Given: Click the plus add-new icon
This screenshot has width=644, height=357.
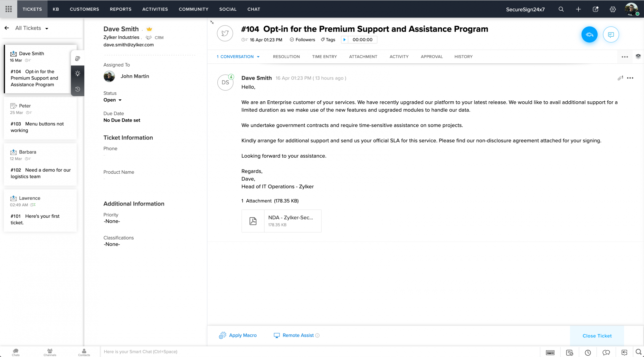Looking at the screenshot, I should coord(578,9).
